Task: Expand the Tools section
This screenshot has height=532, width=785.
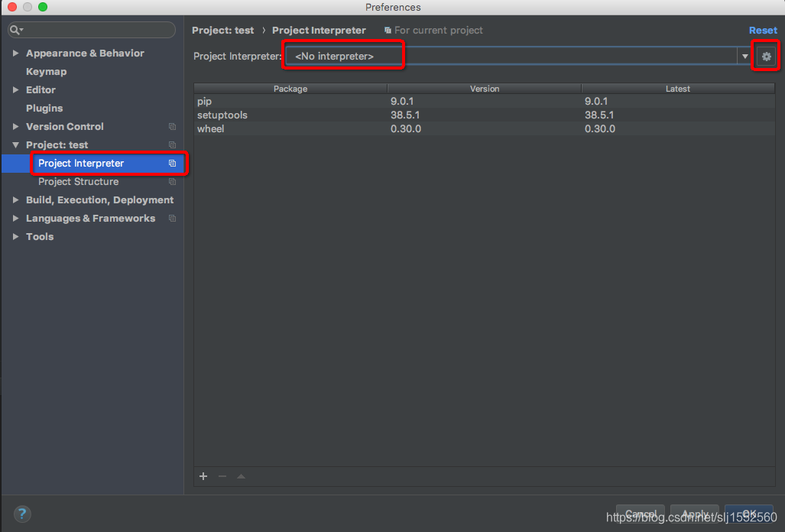Action: coord(15,237)
